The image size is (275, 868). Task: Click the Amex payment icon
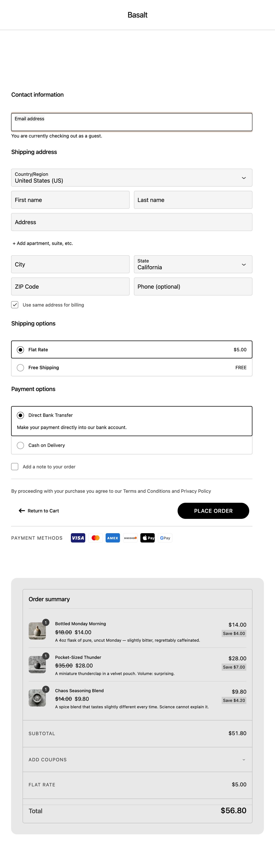pos(113,538)
